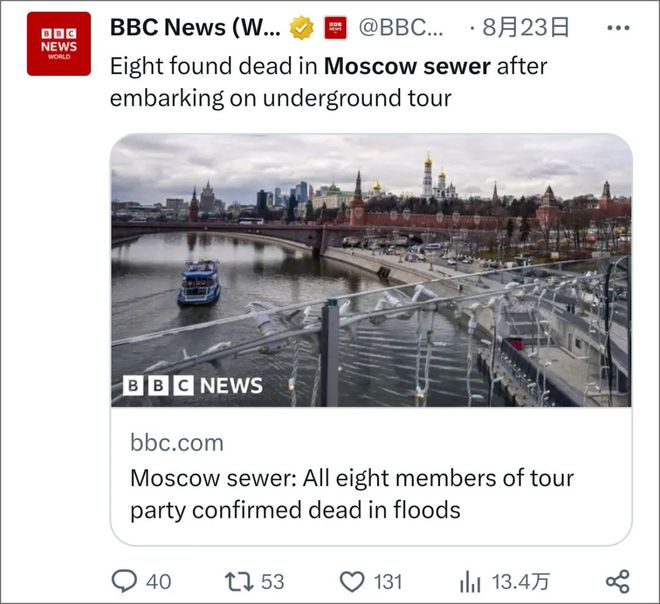
Task: Open the BBC News World profile avatar
Action: pos(59,44)
